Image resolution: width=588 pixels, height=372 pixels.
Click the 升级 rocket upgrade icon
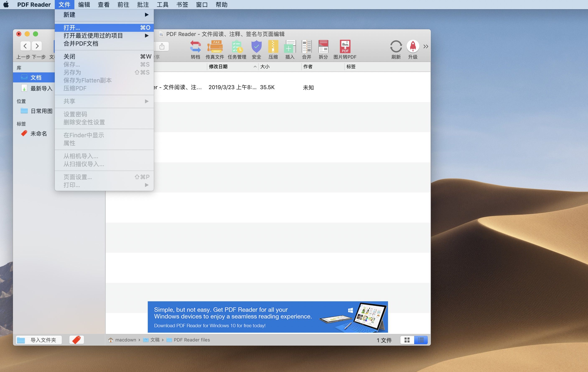(413, 46)
